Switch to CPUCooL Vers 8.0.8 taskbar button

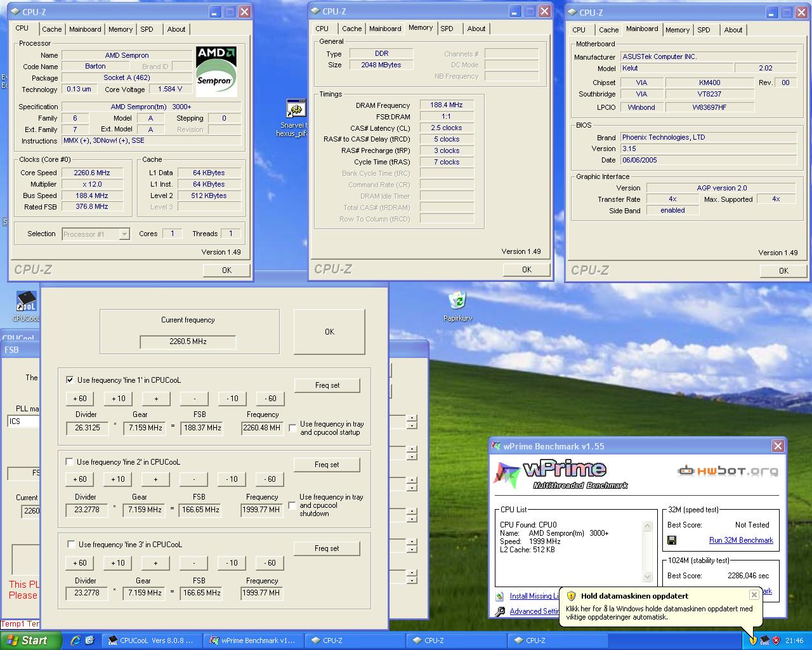pyautogui.click(x=152, y=640)
